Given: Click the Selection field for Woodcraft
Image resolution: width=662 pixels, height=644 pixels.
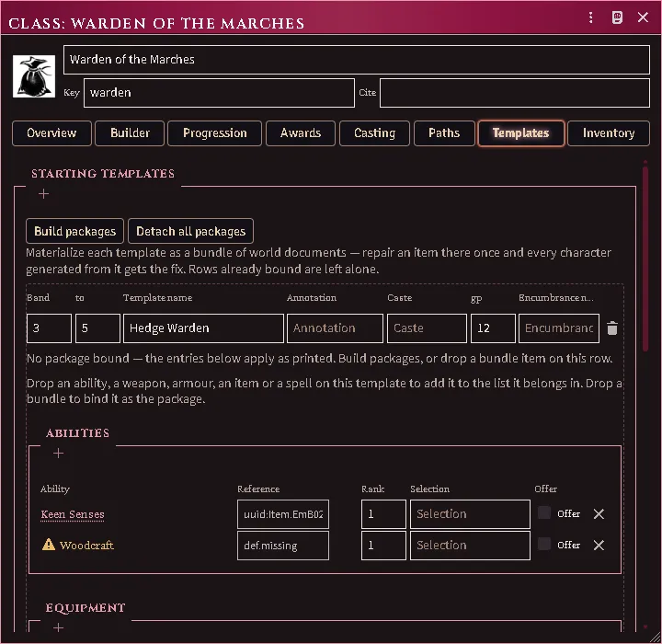Looking at the screenshot, I should point(470,546).
